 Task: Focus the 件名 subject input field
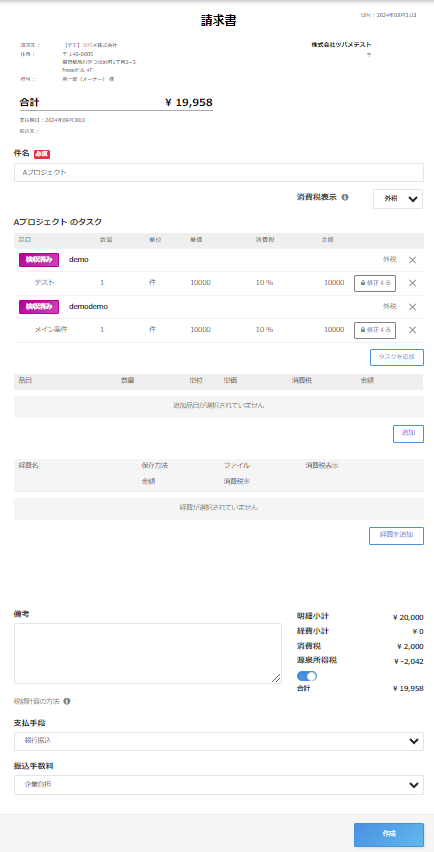pyautogui.click(x=219, y=172)
